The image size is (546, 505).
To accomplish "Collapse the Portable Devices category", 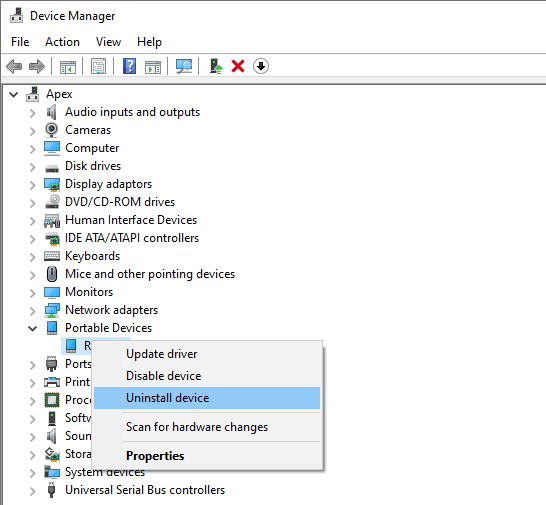I will (x=32, y=328).
